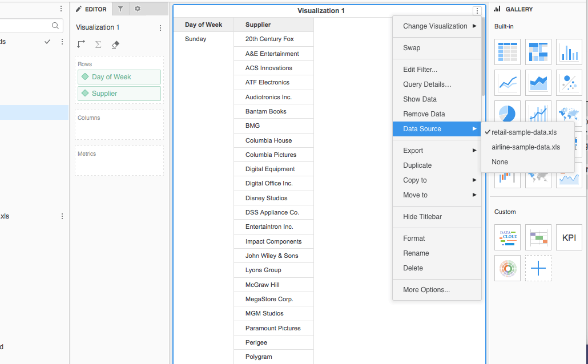588x364 pixels.
Task: Open Format from the context menu
Action: pyautogui.click(x=437, y=238)
